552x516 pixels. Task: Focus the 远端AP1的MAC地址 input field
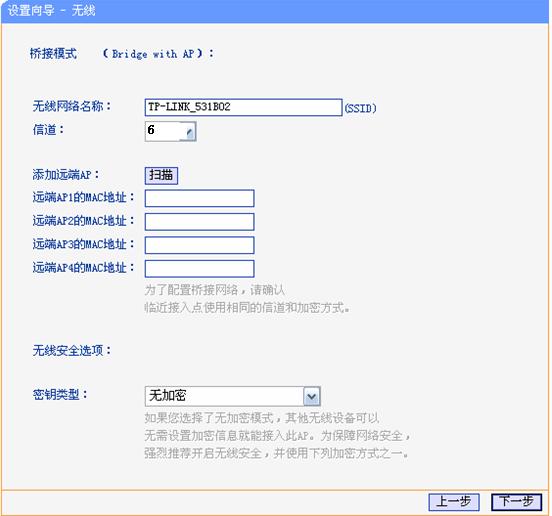click(x=199, y=198)
